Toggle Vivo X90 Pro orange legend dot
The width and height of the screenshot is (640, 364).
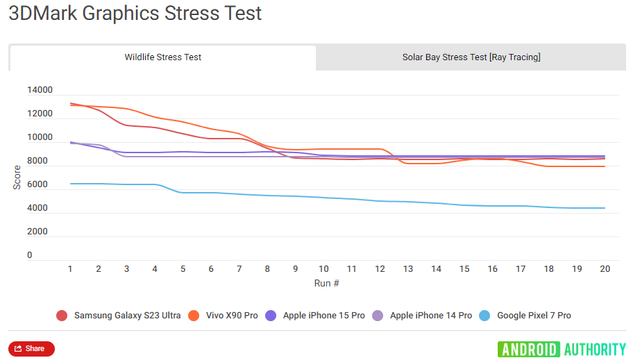[x=193, y=315]
